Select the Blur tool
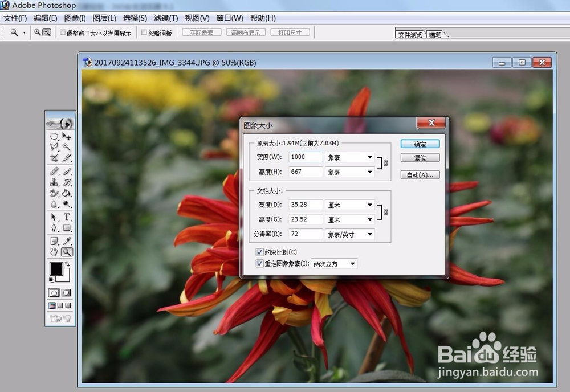Screen dimensions: 570x392 pos(54,204)
